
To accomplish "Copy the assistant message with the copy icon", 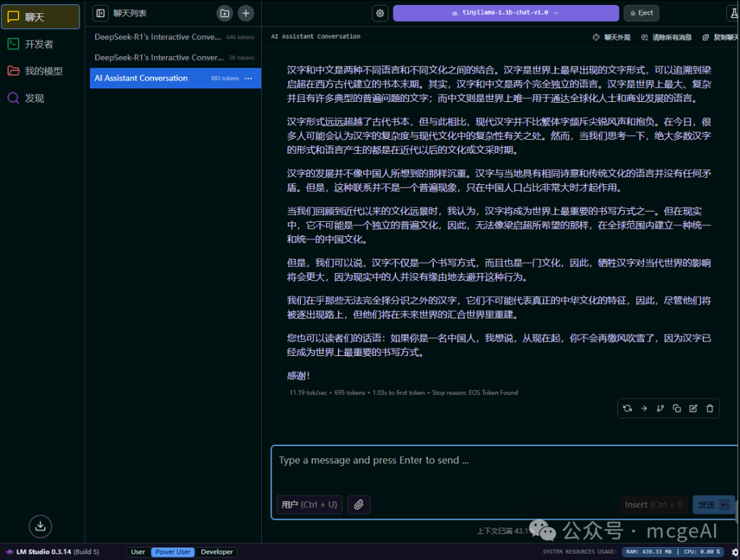I will click(x=676, y=408).
